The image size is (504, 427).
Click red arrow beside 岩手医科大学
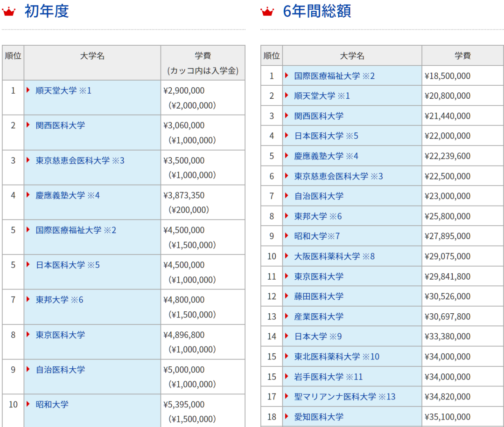287,376
